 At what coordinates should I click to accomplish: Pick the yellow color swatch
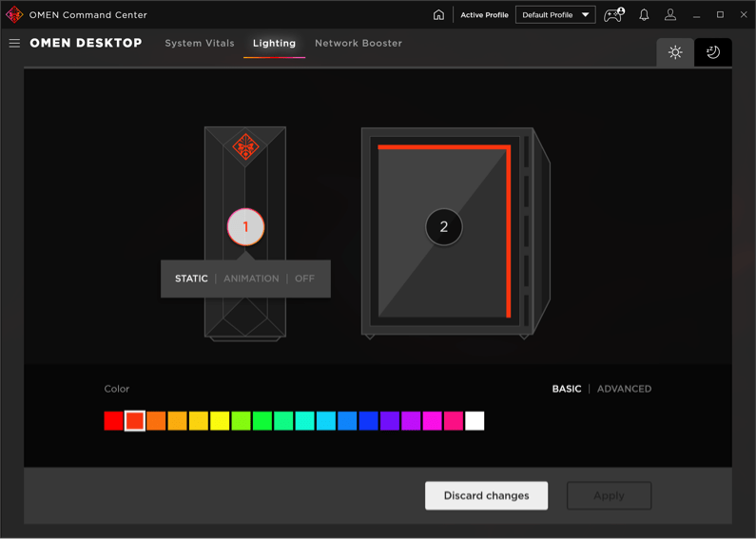point(220,421)
